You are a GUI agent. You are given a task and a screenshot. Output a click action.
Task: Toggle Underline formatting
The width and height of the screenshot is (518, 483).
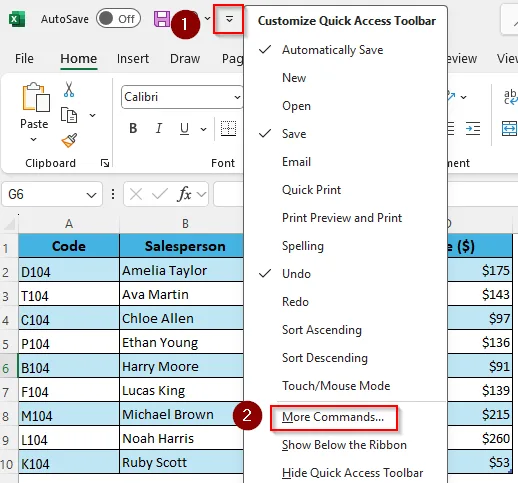(184, 128)
